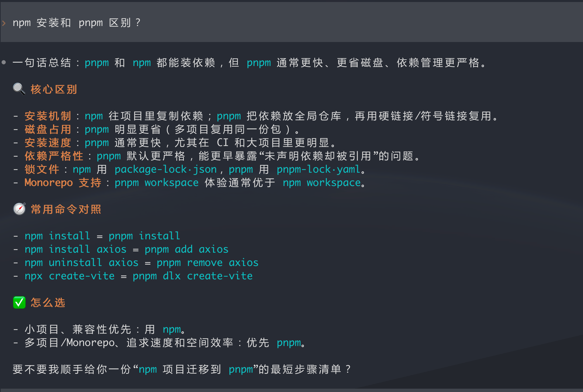Click the 'pnpm add axios' command

tap(186, 249)
